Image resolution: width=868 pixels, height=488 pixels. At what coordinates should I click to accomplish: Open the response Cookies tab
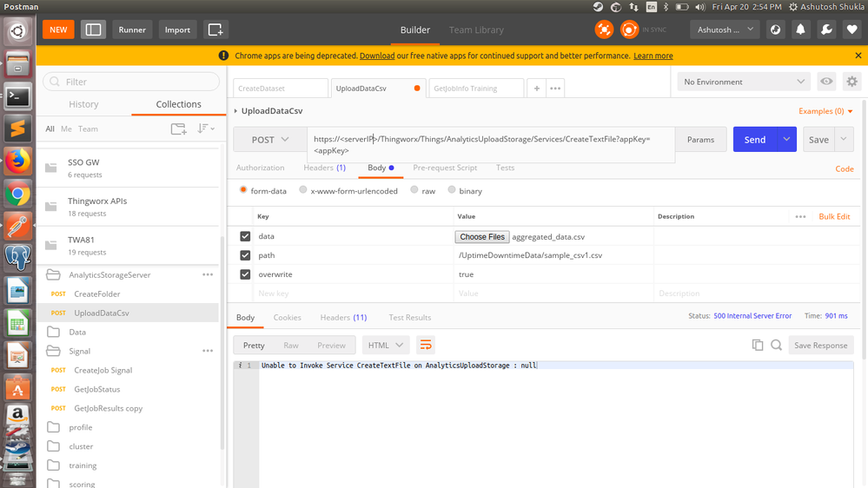[x=288, y=318]
